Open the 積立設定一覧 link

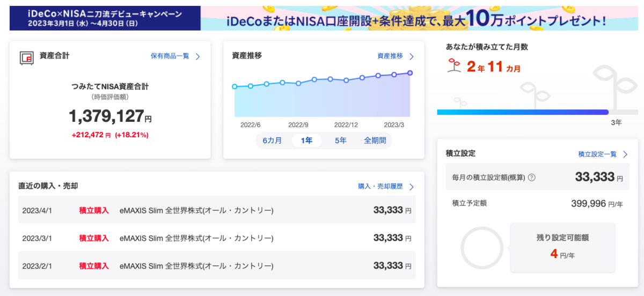tap(597, 154)
